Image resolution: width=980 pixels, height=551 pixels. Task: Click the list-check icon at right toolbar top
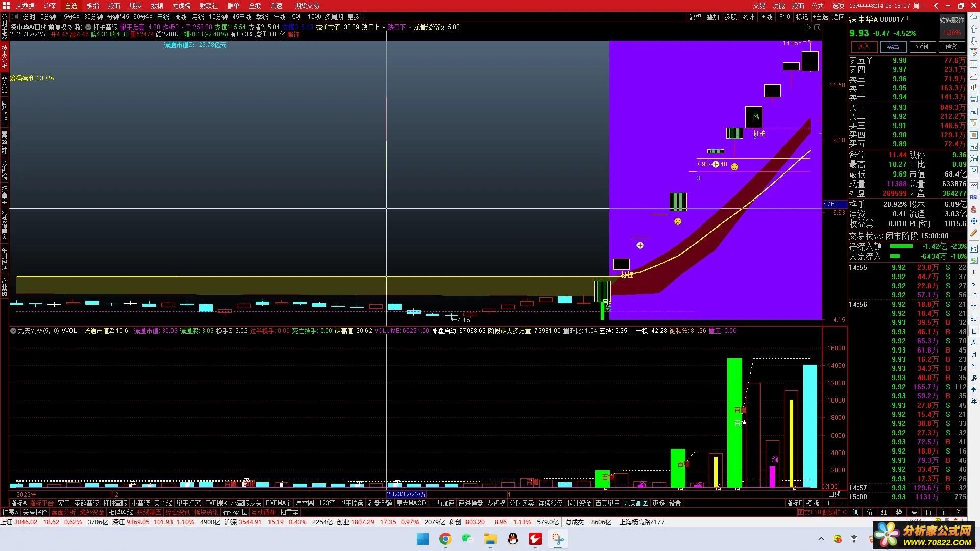coord(974,53)
